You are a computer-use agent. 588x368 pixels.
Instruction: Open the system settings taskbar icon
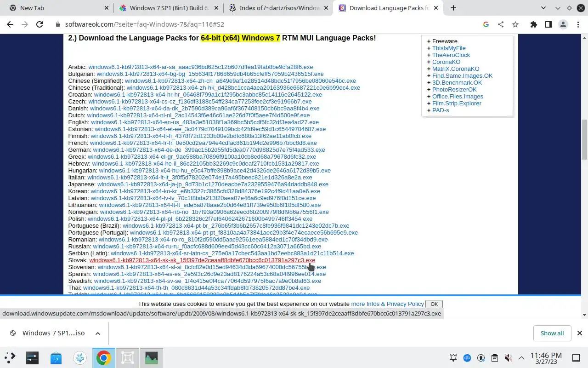(x=32, y=357)
